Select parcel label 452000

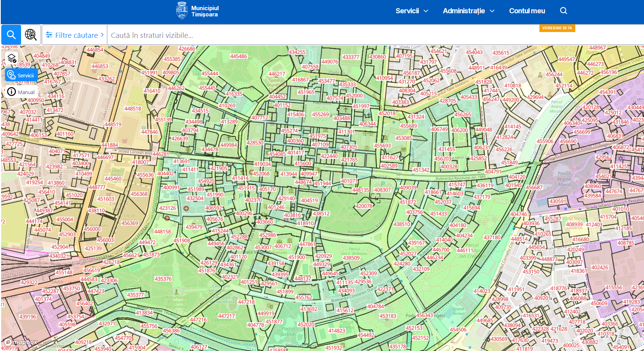tap(354, 96)
